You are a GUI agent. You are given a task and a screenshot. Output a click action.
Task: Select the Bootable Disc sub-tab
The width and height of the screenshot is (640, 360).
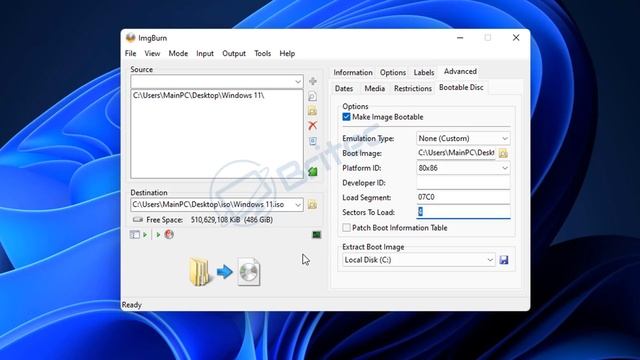click(461, 87)
